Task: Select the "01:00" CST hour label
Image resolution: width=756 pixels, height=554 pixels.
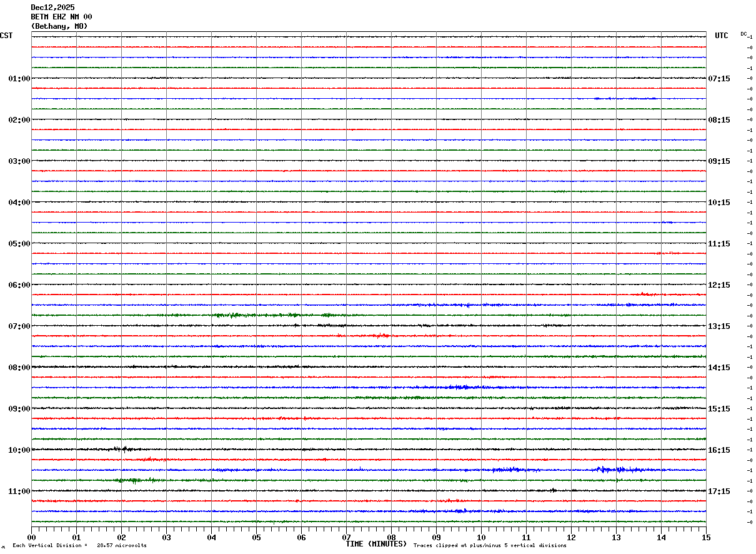Action: [x=19, y=79]
